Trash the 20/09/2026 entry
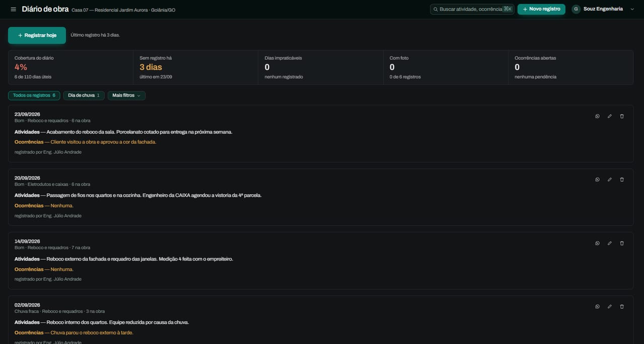Viewport: 644px width, 344px height. (622, 180)
